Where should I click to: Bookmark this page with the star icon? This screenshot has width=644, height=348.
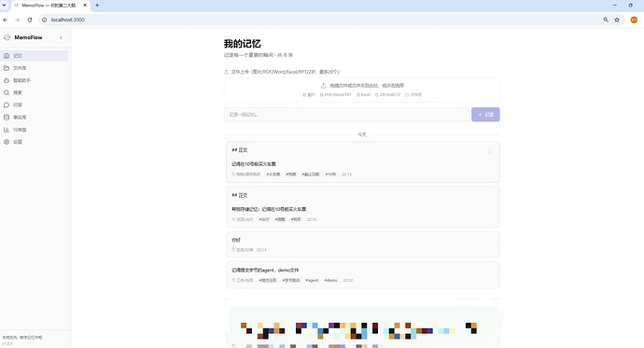[x=617, y=20]
